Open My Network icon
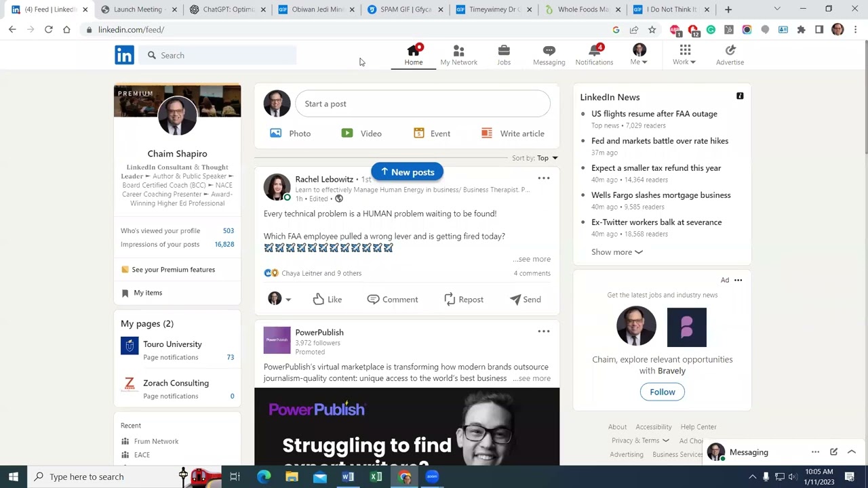Screen dimensions: 868x488 point(458,55)
